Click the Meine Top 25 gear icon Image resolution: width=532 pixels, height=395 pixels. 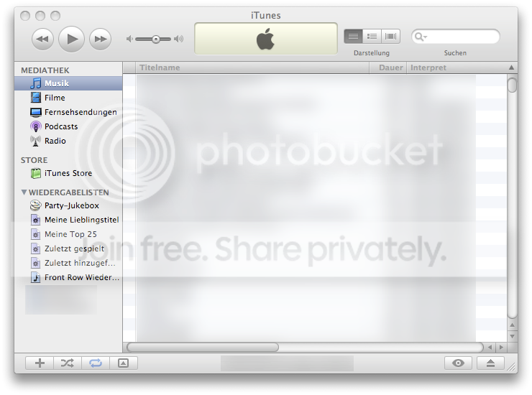point(36,234)
